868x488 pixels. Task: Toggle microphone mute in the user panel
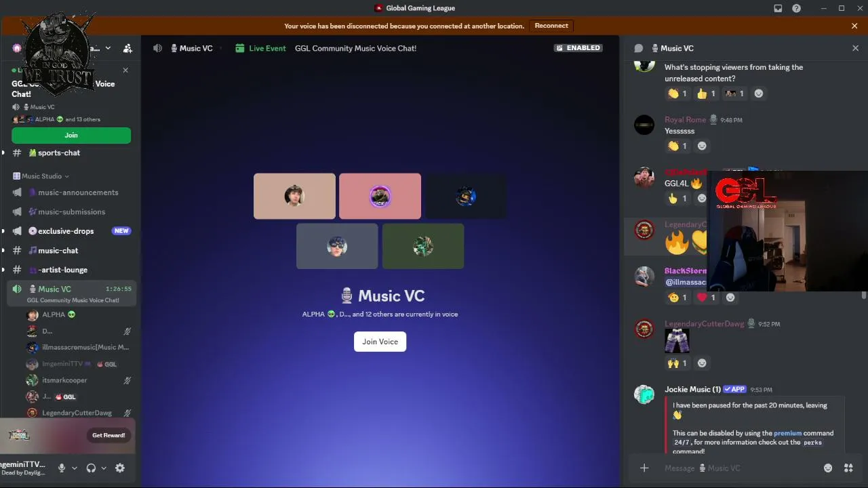click(x=62, y=468)
